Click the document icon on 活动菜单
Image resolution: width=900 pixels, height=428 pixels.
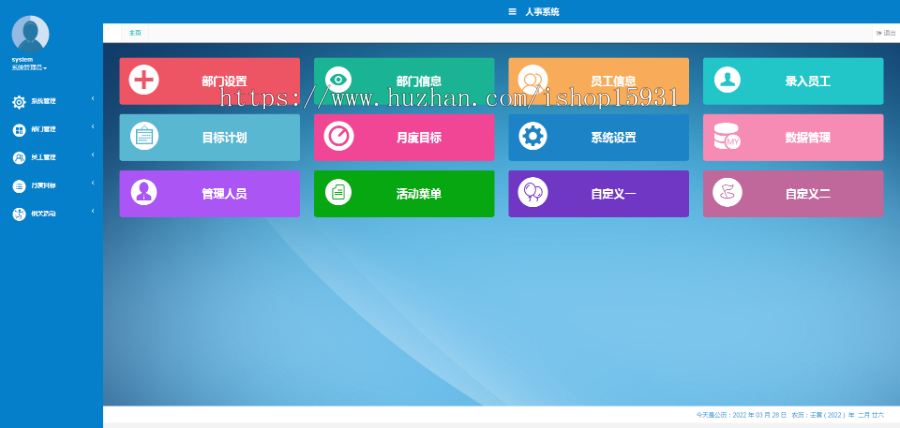click(x=339, y=193)
